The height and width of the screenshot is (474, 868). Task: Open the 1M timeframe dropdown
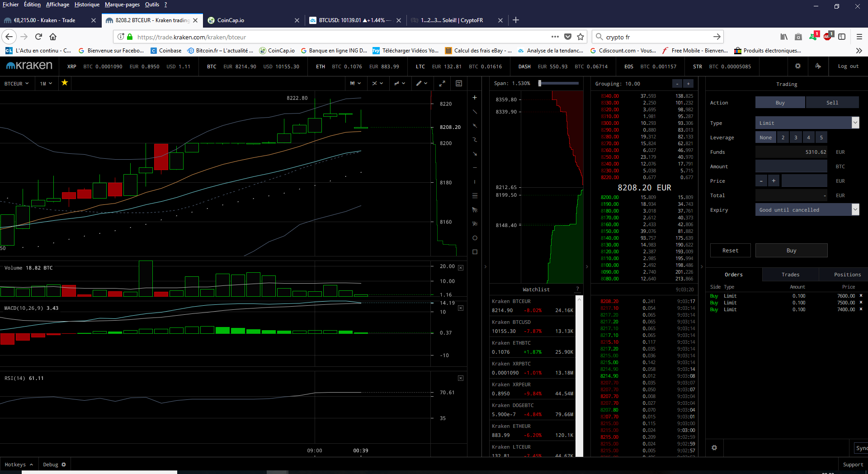pos(46,84)
